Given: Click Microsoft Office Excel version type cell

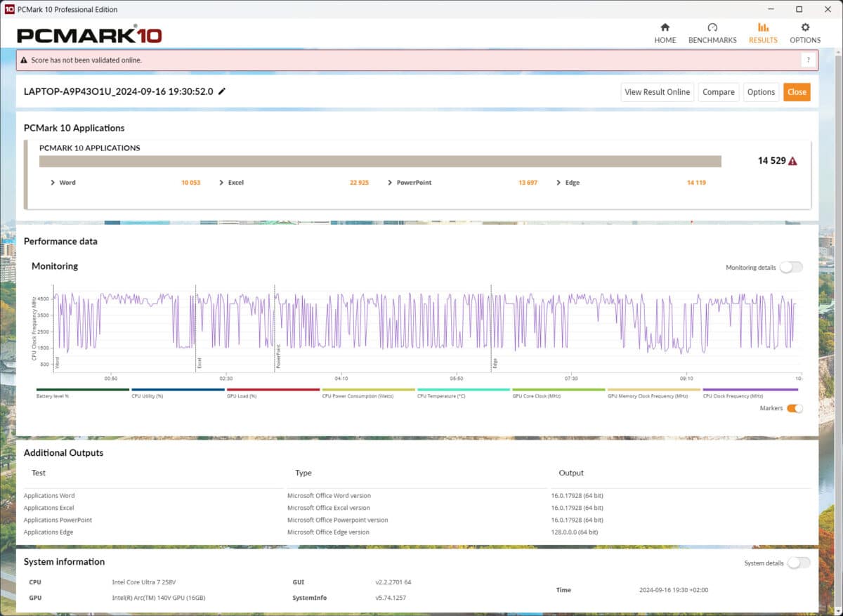Looking at the screenshot, I should coord(329,508).
